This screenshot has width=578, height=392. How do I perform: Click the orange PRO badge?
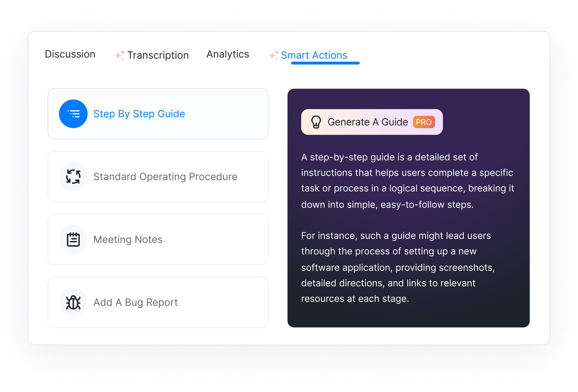click(x=424, y=122)
